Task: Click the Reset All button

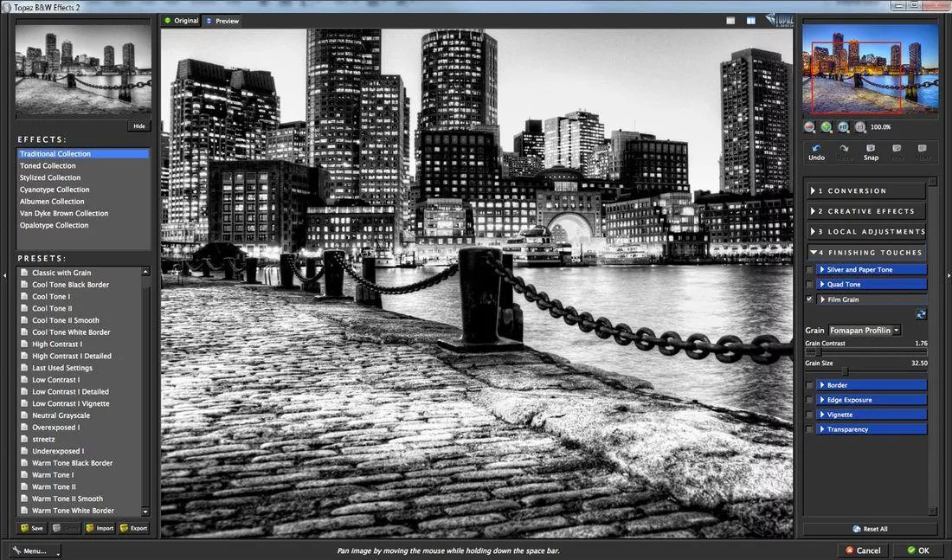Action: click(x=870, y=528)
